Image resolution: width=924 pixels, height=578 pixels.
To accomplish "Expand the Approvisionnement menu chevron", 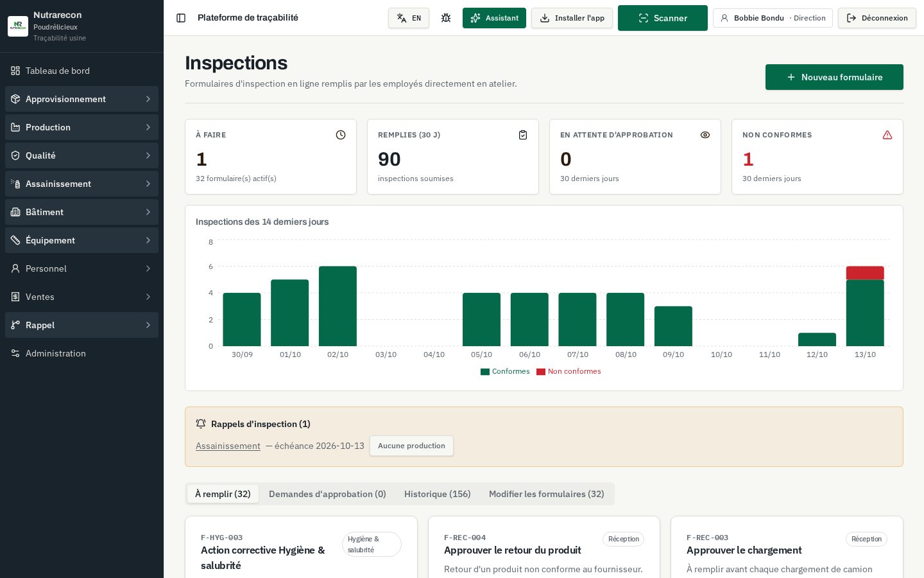I will coord(148,99).
